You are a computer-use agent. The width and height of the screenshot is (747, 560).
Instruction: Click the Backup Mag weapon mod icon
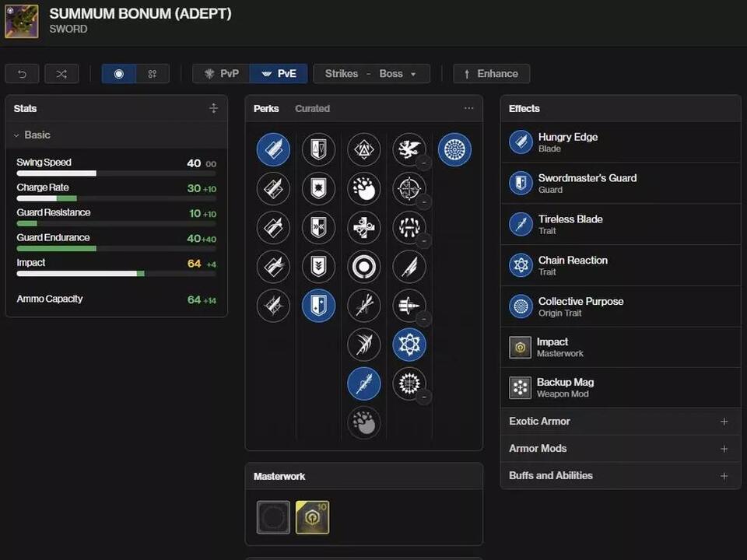[520, 387]
